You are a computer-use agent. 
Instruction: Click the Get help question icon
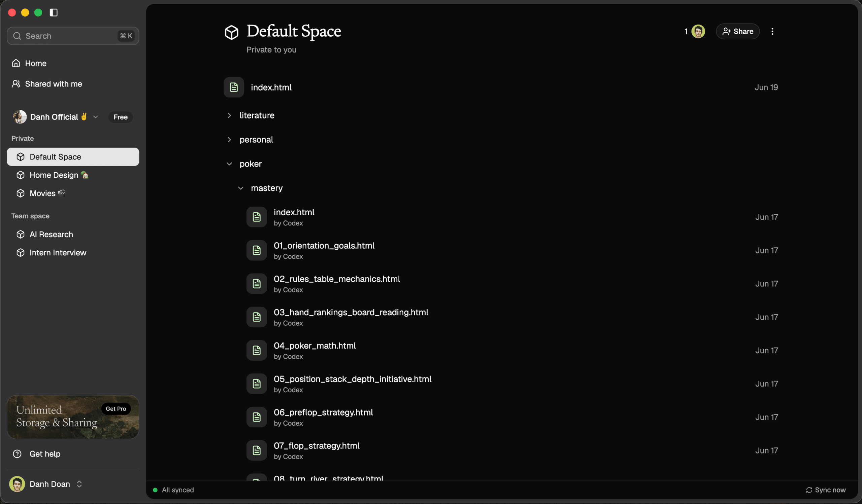(17, 454)
